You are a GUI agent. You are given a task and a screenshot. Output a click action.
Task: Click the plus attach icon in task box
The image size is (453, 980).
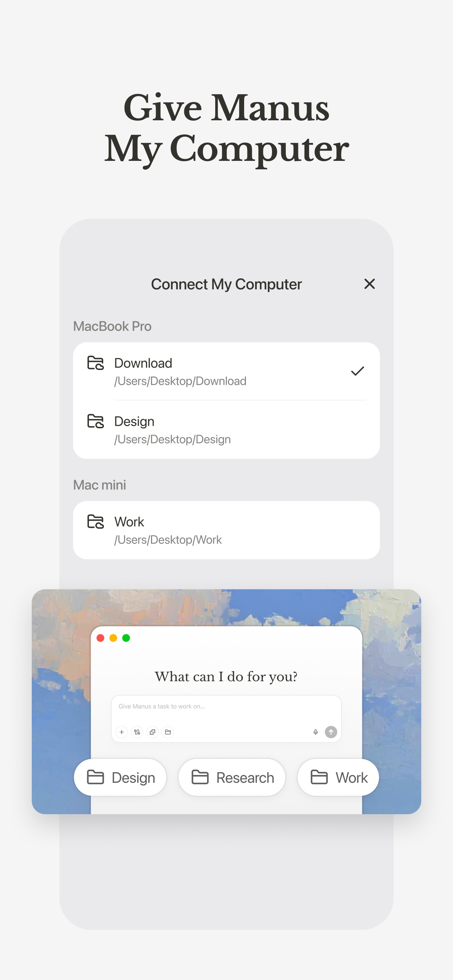(x=122, y=732)
